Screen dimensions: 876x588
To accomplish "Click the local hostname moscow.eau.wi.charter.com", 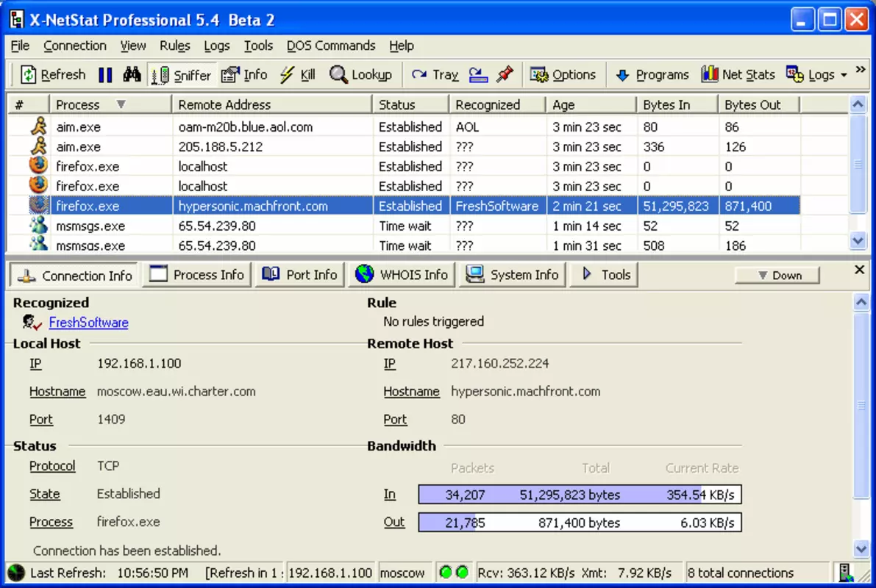I will 176,392.
